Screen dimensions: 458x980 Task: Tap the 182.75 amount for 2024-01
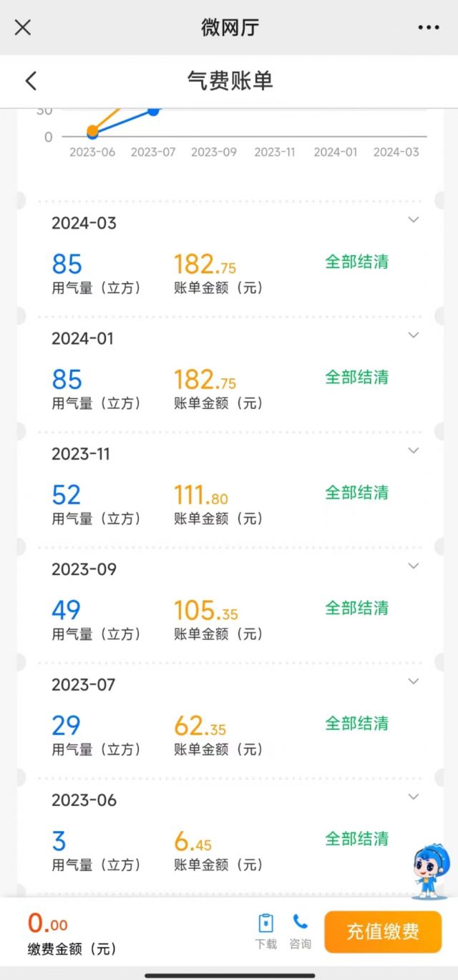coord(205,380)
